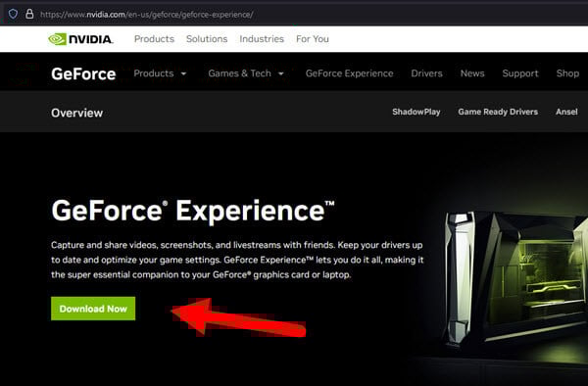The height and width of the screenshot is (386, 588).
Task: Open the Solutions menu
Action: point(207,39)
